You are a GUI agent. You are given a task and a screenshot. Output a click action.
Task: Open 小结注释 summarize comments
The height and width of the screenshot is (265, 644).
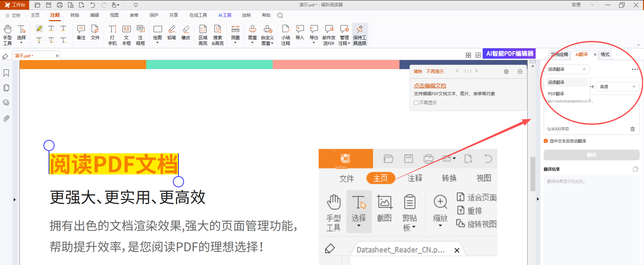tap(286, 35)
